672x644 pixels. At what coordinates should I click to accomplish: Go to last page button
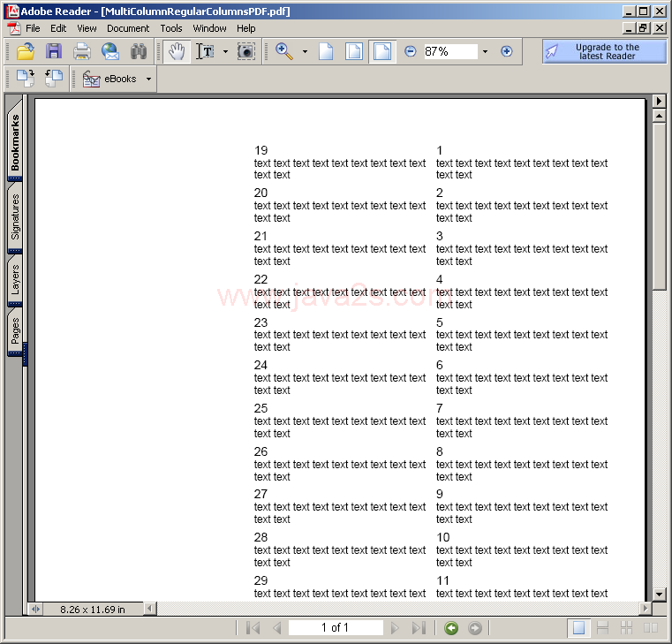tap(419, 628)
